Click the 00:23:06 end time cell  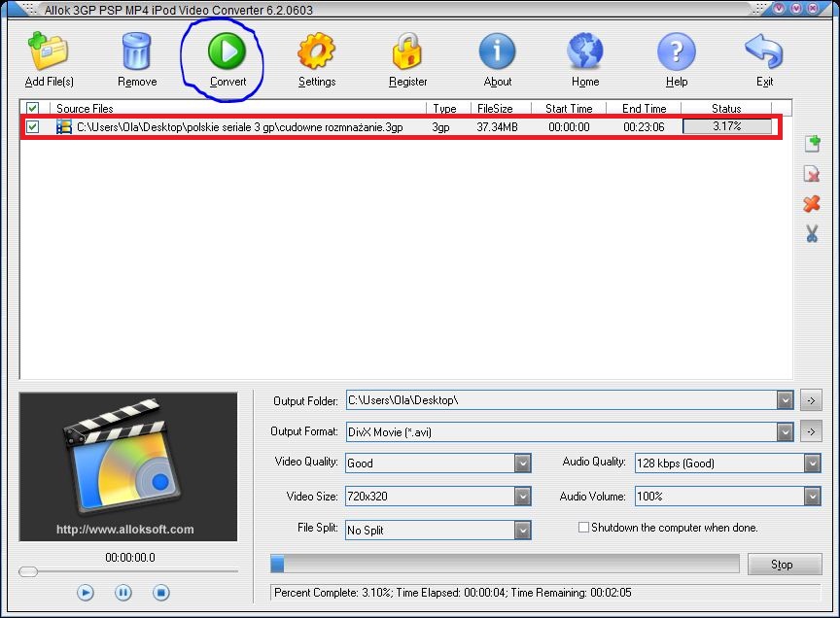(644, 127)
